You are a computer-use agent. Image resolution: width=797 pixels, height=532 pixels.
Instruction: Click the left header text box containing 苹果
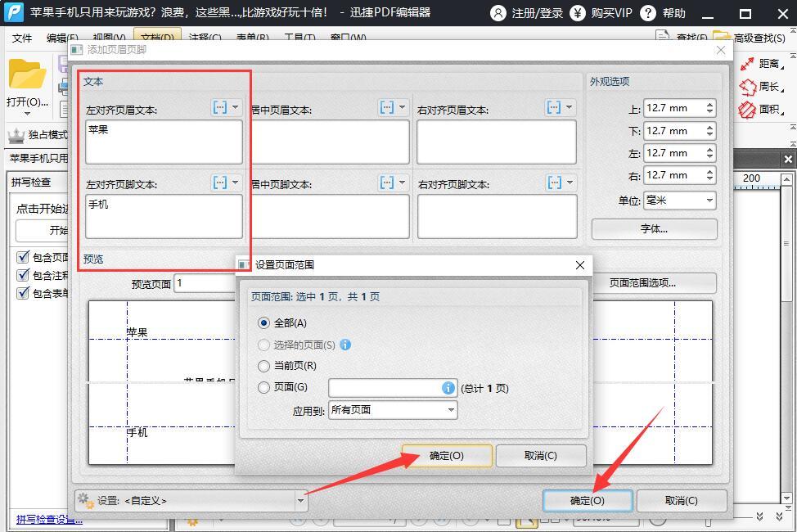point(164,142)
